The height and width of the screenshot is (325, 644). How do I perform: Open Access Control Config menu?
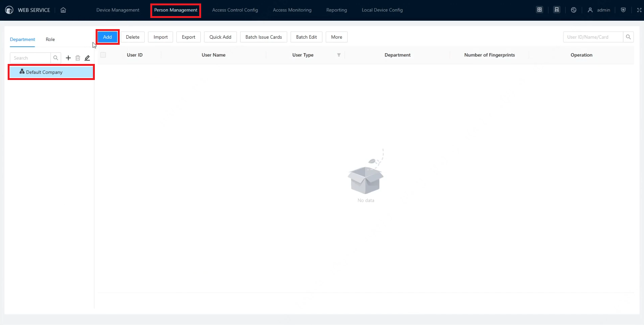235,10
